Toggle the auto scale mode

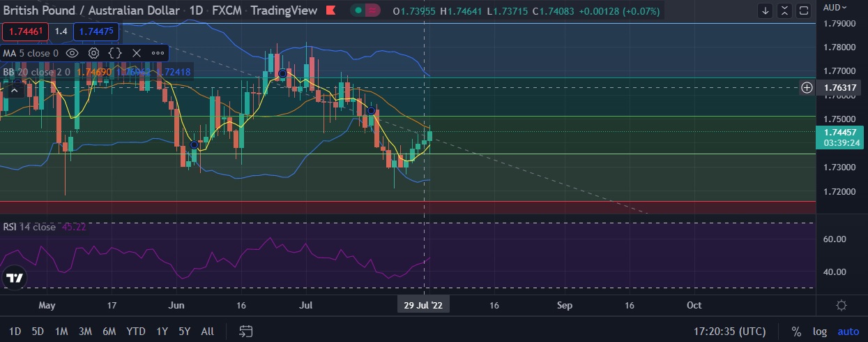848,332
